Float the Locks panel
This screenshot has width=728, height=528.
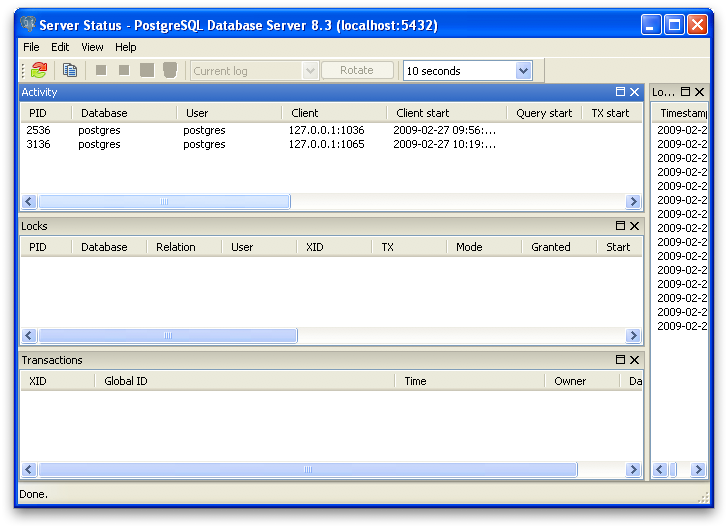[x=620, y=226]
